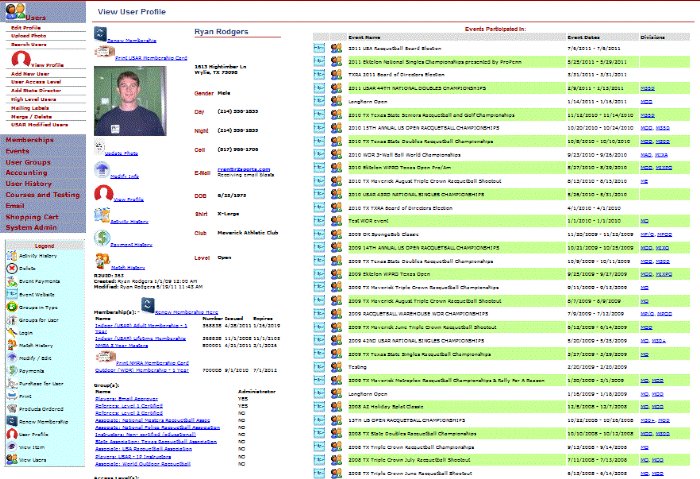Open Mailing Labels menu item

[x=30, y=108]
